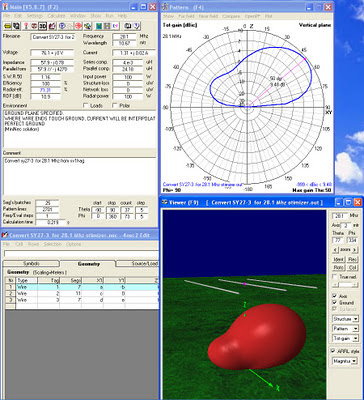Open the Calculate menu in Main window
Screen dimensions: 364x400
tap(57, 16)
